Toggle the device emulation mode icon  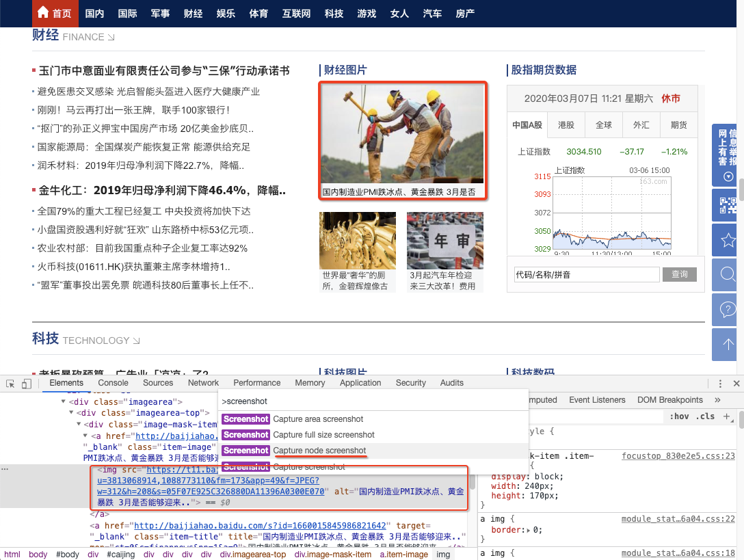26,384
